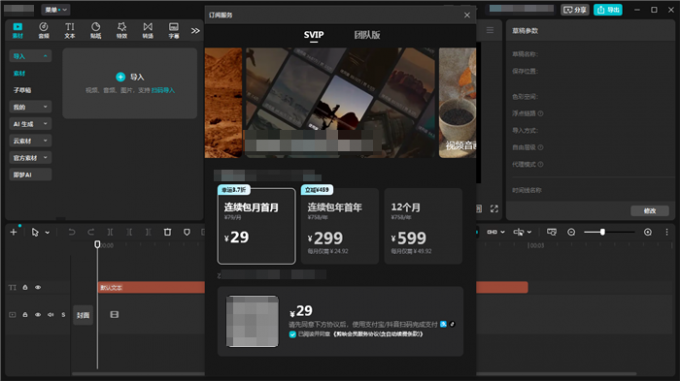The height and width of the screenshot is (381, 680).
Task: Toggle visibility eye of the text track
Action: tap(38, 287)
